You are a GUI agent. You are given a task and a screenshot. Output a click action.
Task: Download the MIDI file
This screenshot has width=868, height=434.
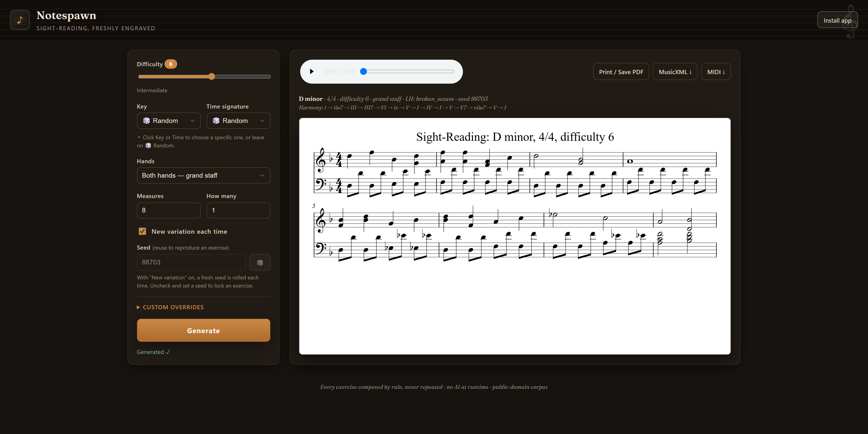716,72
